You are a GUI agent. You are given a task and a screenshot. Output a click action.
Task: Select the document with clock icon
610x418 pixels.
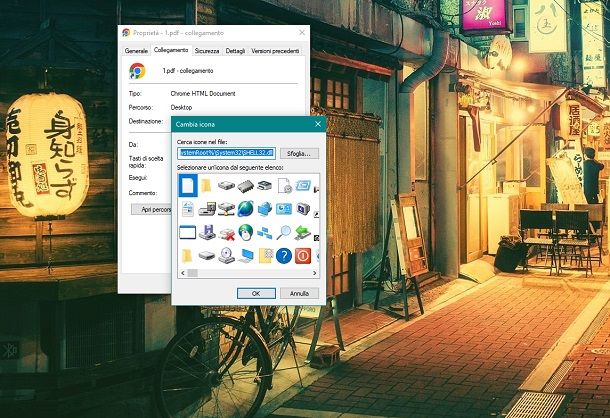click(284, 185)
